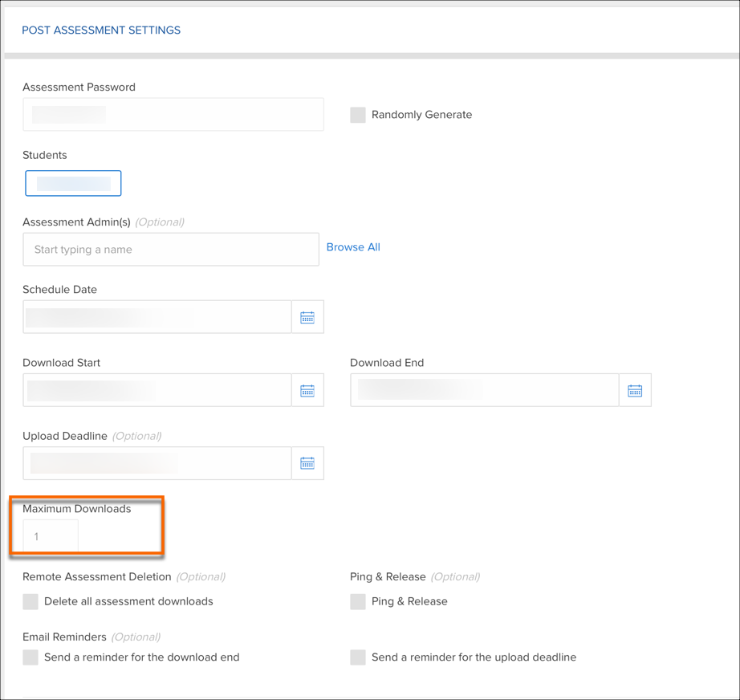Click the Browse All link
The image size is (740, 700).
pos(353,247)
